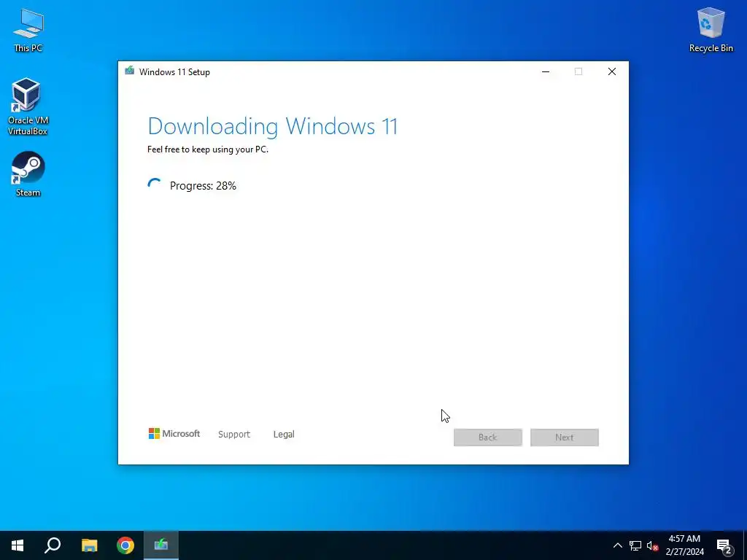Click the Windows 11 Setup title icon
The image size is (747, 560).
[x=129, y=71]
